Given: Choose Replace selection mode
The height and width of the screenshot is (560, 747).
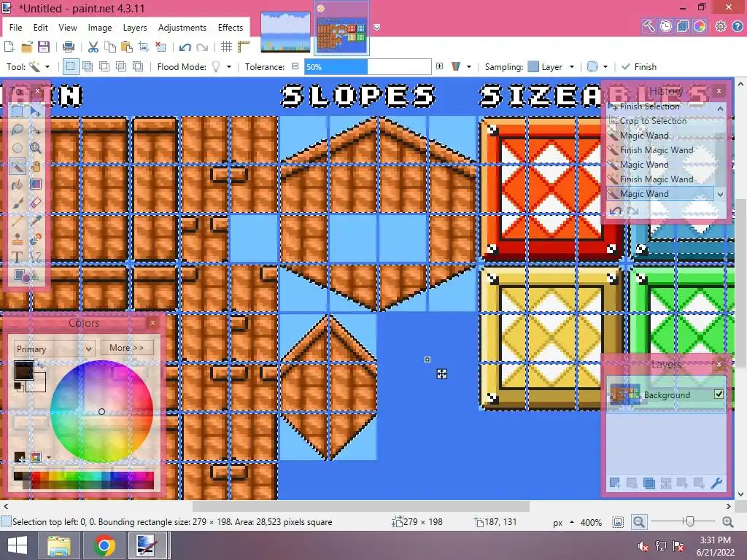Looking at the screenshot, I should (71, 66).
